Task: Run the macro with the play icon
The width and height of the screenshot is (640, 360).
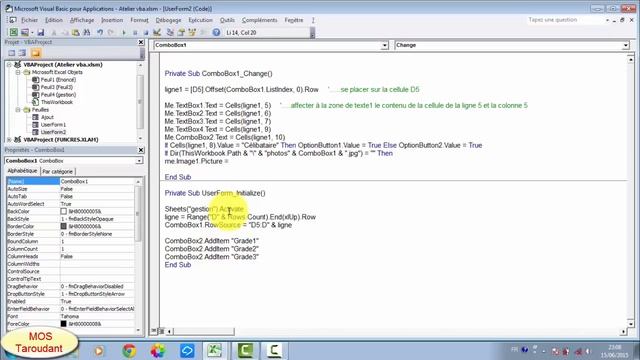Action: (124, 32)
